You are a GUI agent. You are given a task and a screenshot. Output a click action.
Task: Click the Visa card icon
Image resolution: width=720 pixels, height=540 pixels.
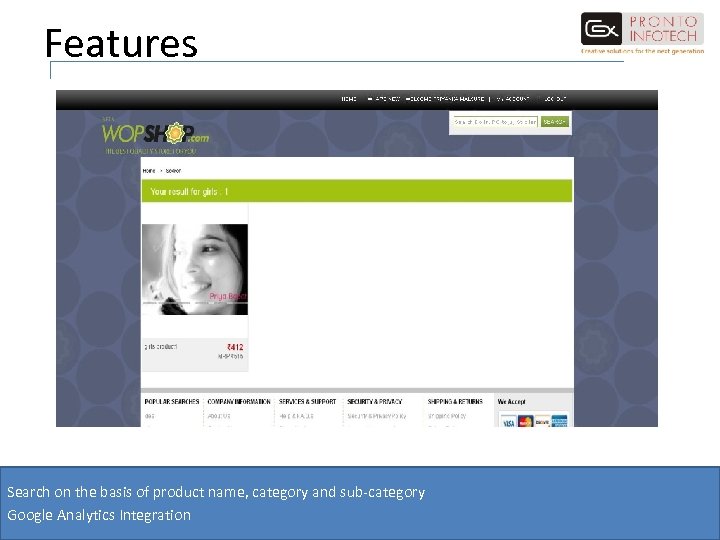tap(508, 422)
